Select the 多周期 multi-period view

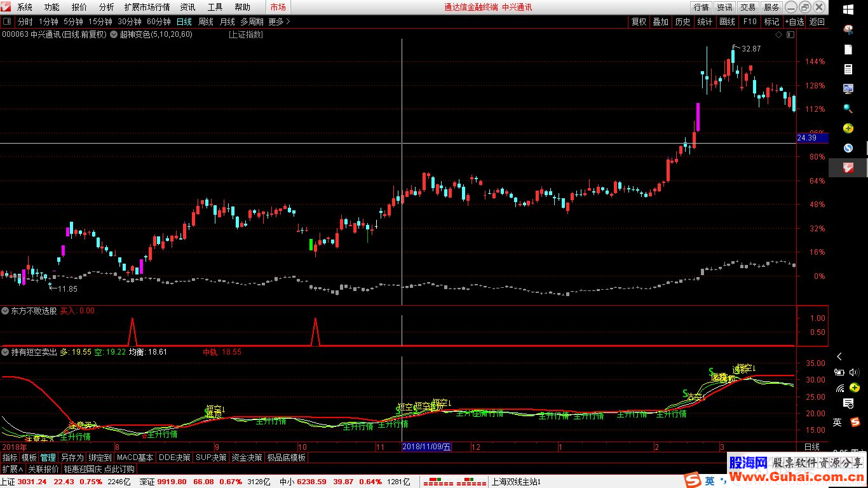coord(252,21)
